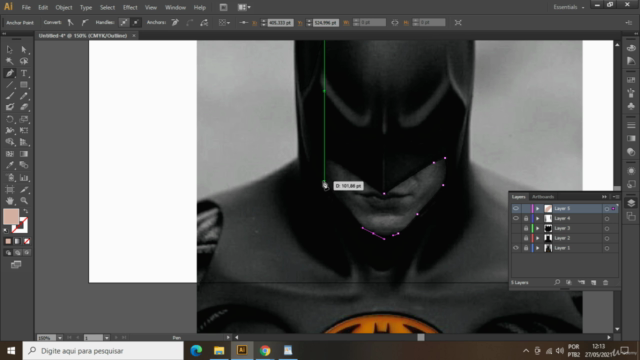Viewport: 640px width, 360px height.
Task: Unlock Layer 1 lock icon
Action: 526,248
